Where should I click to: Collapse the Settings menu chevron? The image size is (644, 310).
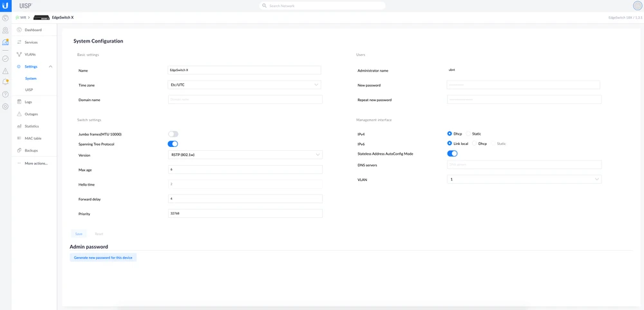[50, 66]
